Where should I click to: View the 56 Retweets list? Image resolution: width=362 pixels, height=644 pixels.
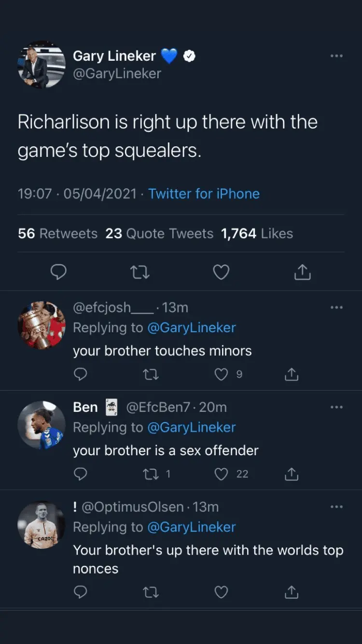click(x=57, y=234)
